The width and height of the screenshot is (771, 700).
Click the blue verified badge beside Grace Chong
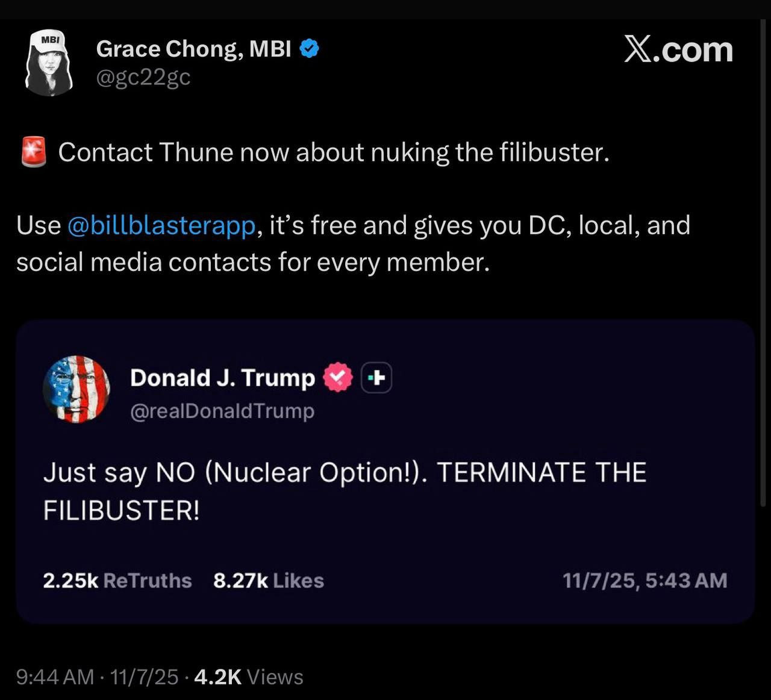[309, 49]
